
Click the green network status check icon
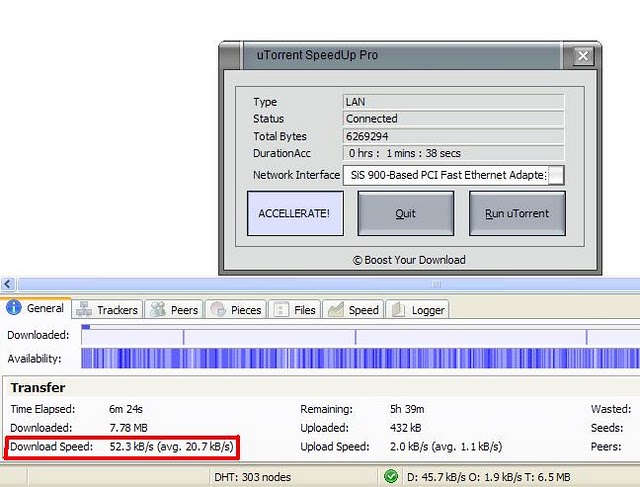coord(391,476)
